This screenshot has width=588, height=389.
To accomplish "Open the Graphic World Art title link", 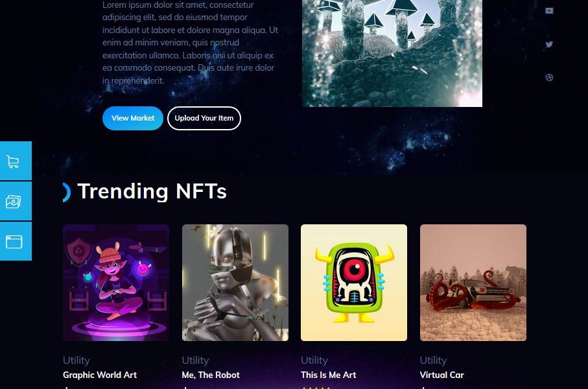I will pos(100,375).
